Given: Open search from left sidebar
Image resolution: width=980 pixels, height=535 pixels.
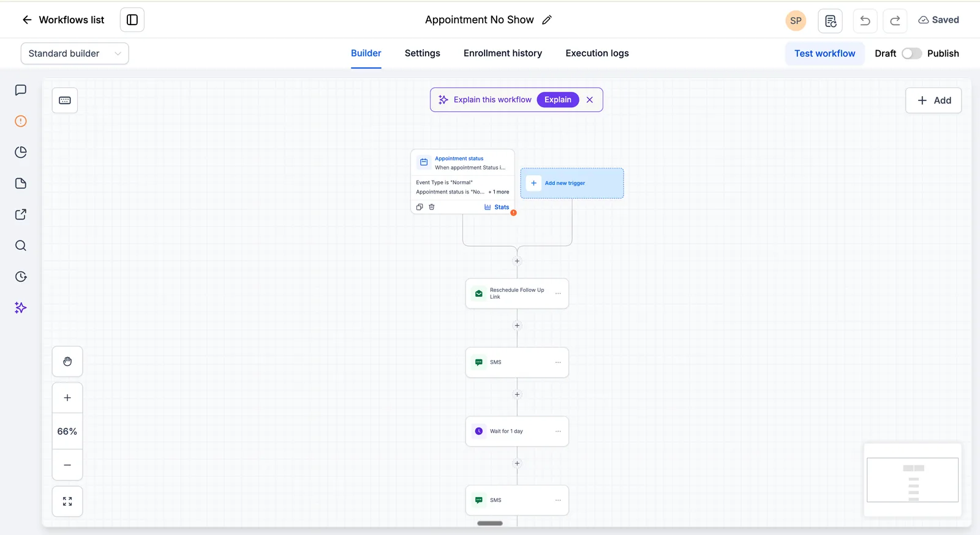Looking at the screenshot, I should coord(21,245).
